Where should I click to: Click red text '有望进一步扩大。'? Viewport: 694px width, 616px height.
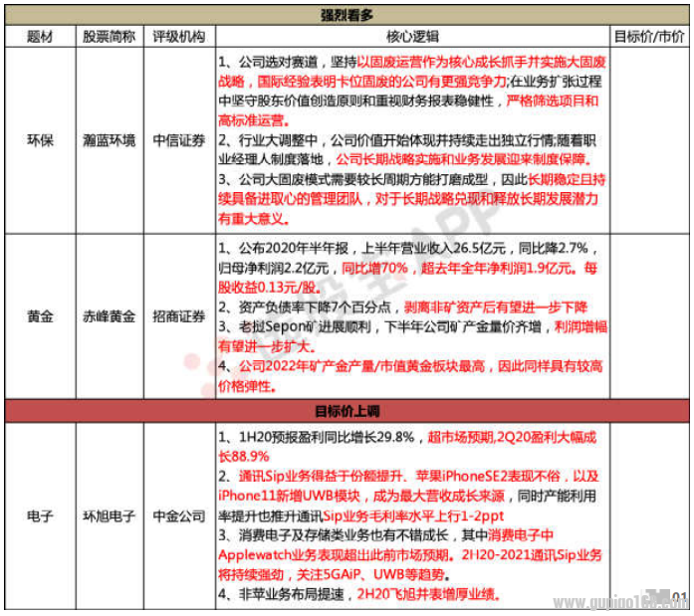267,346
